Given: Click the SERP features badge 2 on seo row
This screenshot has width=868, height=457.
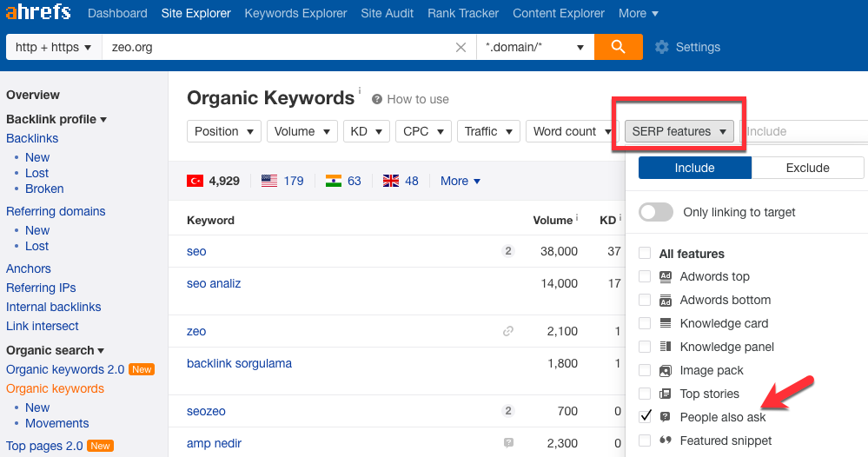Looking at the screenshot, I should point(507,251).
